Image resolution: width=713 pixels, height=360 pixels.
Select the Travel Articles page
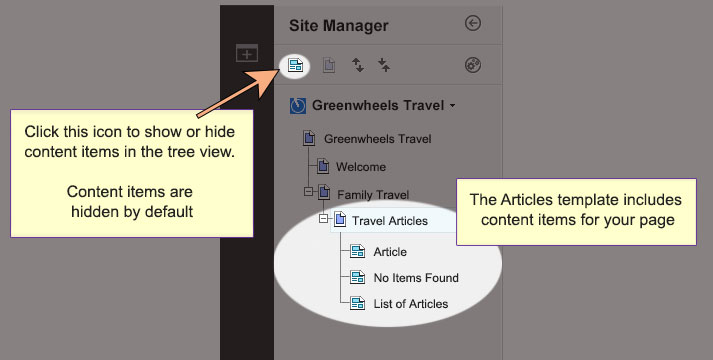tap(390, 221)
